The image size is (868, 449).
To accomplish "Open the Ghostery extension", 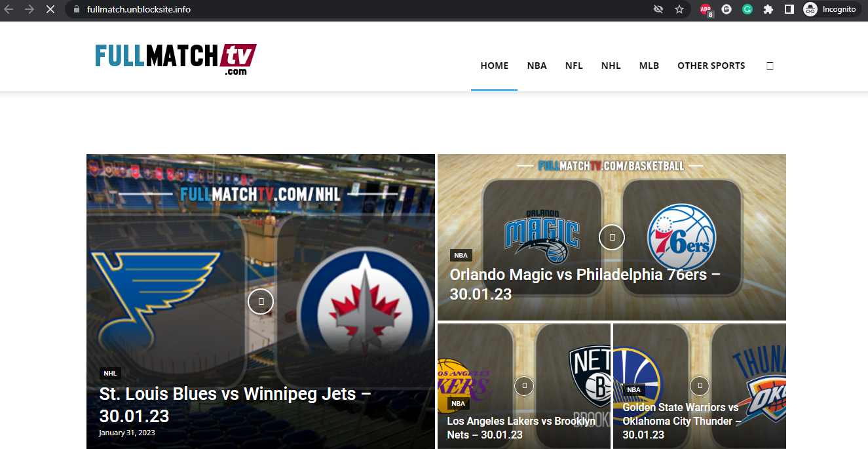I will (726, 9).
